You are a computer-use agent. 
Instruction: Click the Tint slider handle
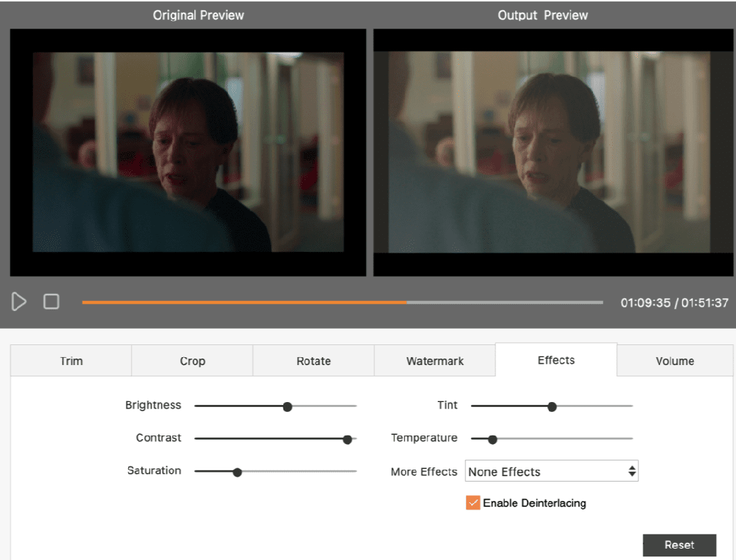pyautogui.click(x=552, y=407)
